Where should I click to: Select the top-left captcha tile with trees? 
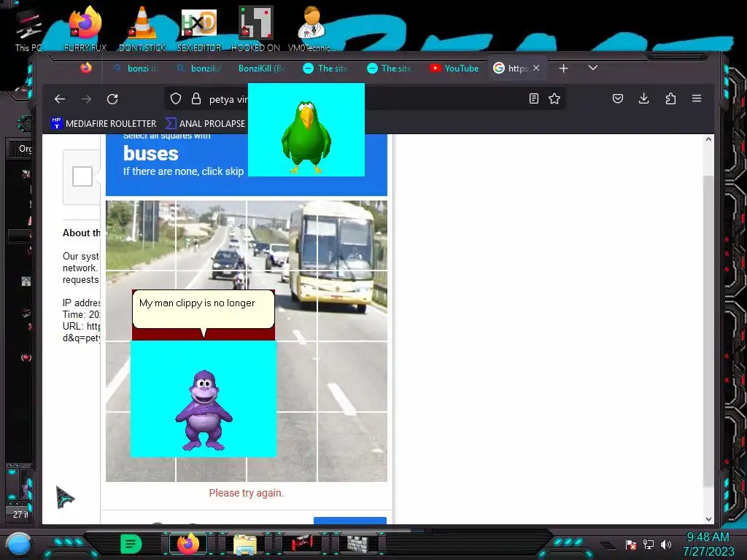[141, 236]
